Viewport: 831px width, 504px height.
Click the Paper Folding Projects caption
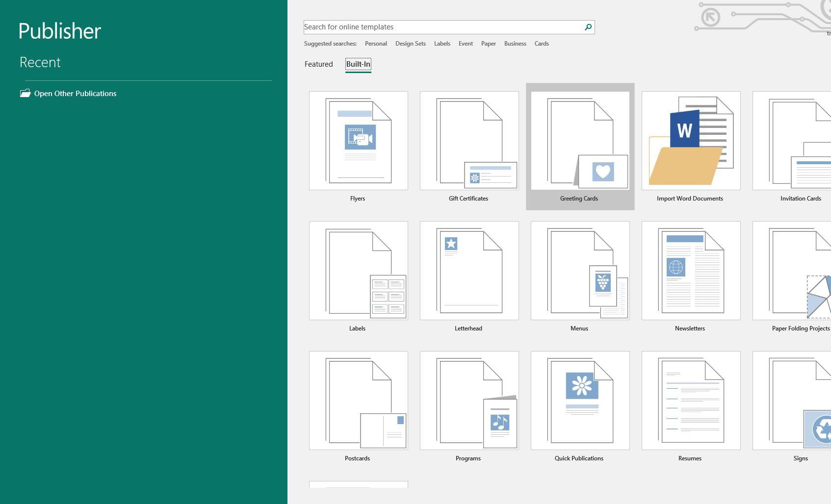click(801, 328)
